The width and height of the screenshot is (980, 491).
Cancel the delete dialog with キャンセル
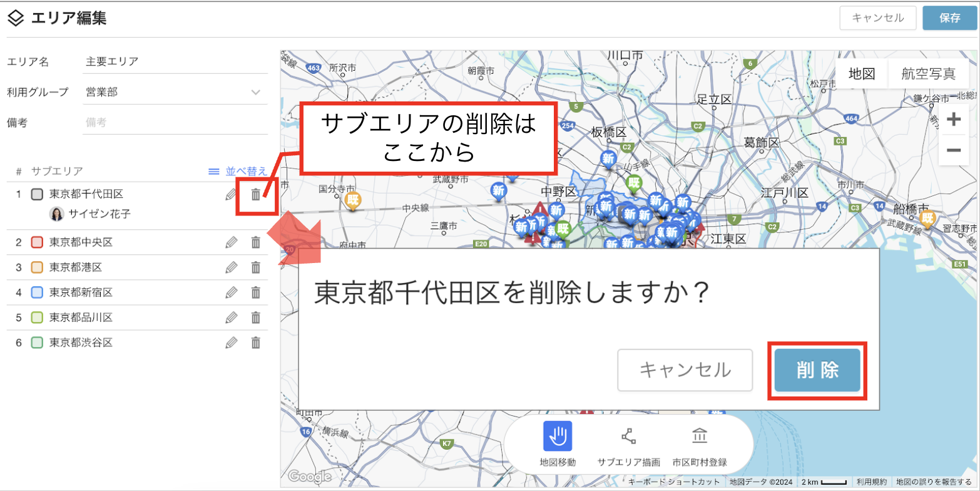(685, 370)
